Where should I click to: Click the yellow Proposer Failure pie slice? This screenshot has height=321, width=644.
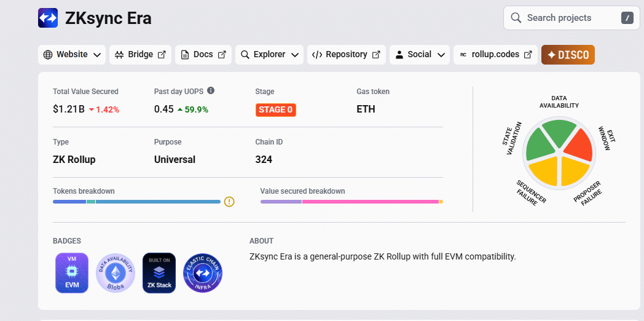pos(574,170)
